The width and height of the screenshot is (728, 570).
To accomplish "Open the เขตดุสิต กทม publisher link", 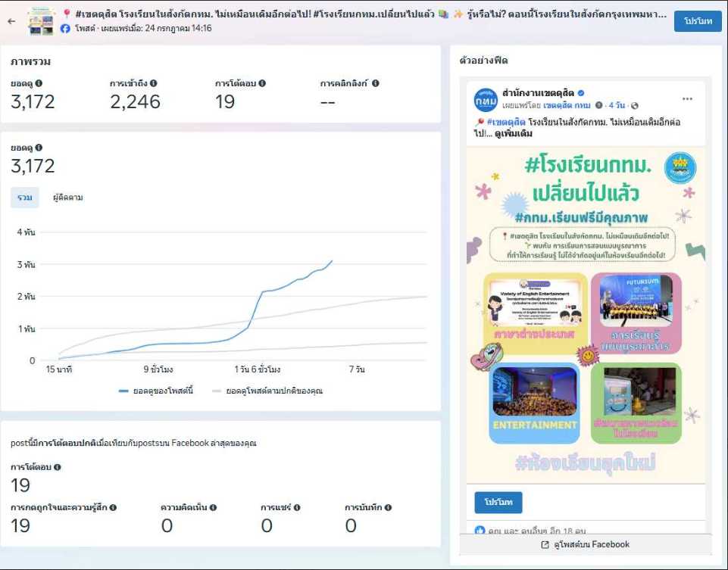I will click(x=567, y=105).
